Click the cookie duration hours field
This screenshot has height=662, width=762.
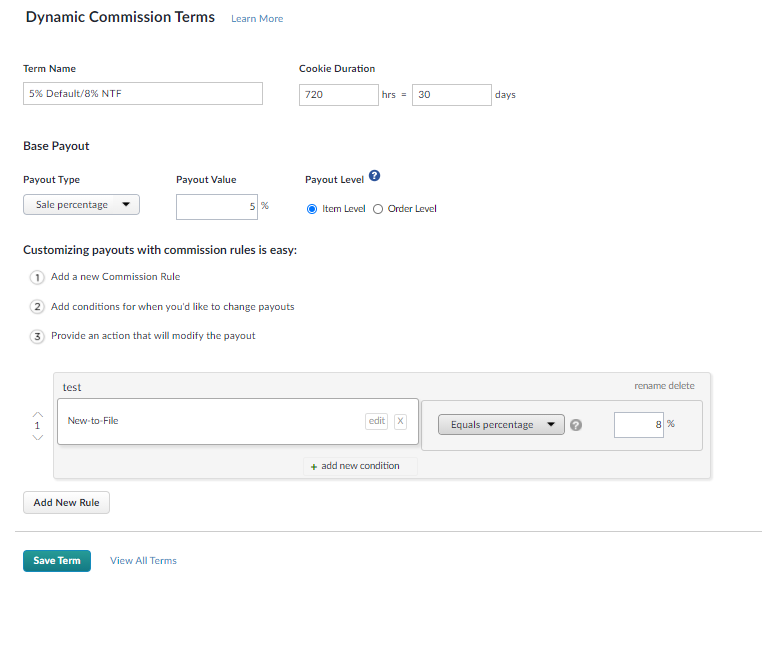(339, 95)
